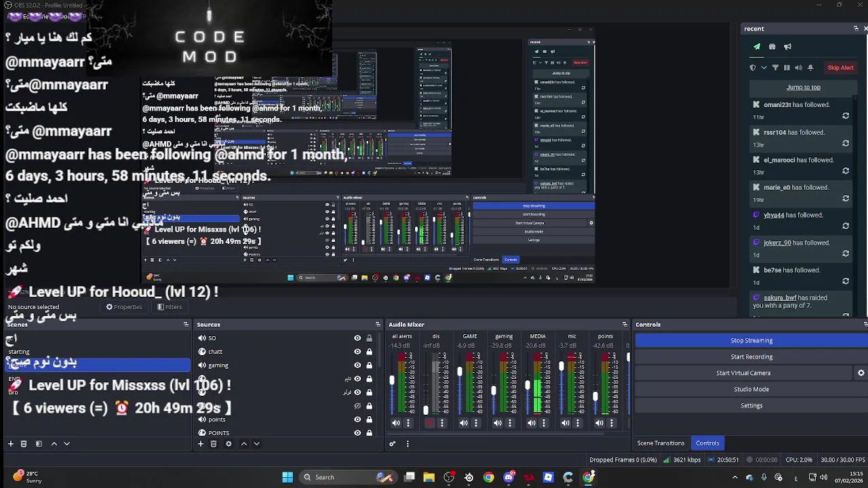Image resolution: width=868 pixels, height=488 pixels.
Task: Add a new scene with plus icon
Action: (11, 444)
